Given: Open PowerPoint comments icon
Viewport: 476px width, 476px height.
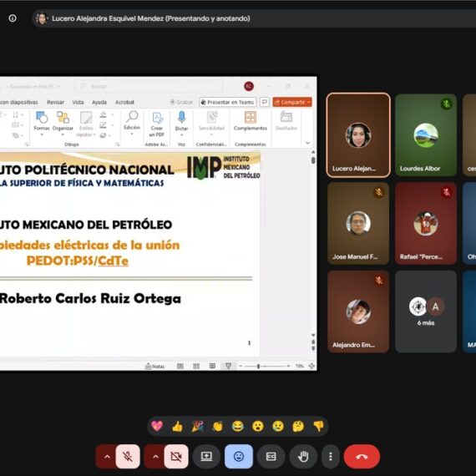Looking at the screenshot, I should (265, 103).
